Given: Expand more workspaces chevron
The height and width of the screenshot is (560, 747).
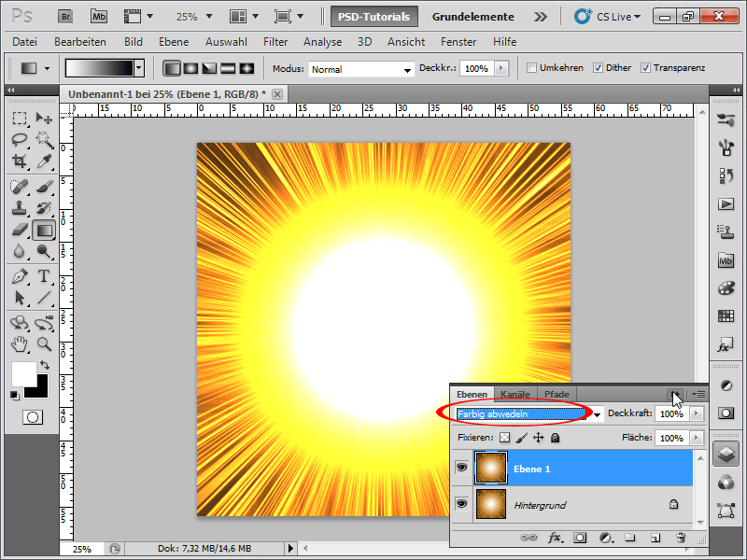Looking at the screenshot, I should (541, 17).
